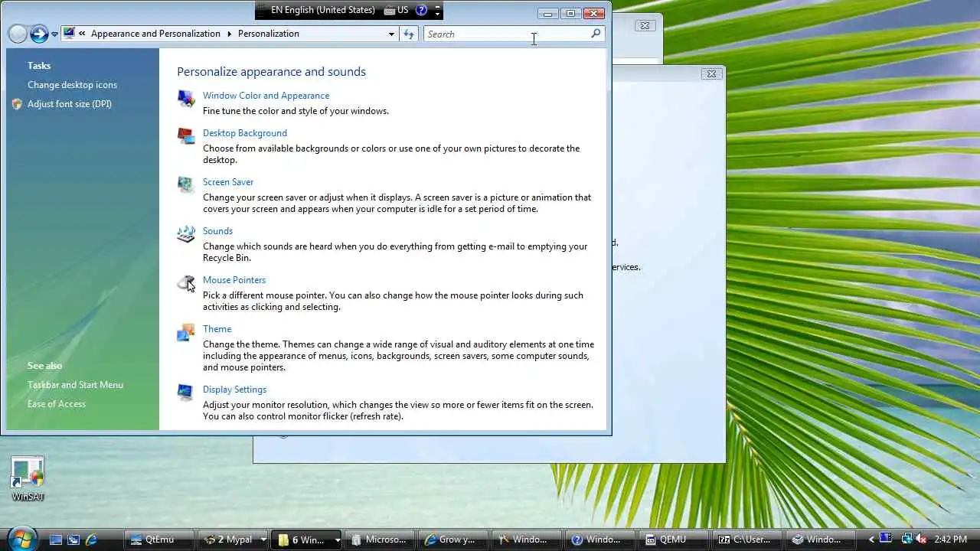
Task: Close the background dialog window behind Personalization
Action: click(711, 73)
